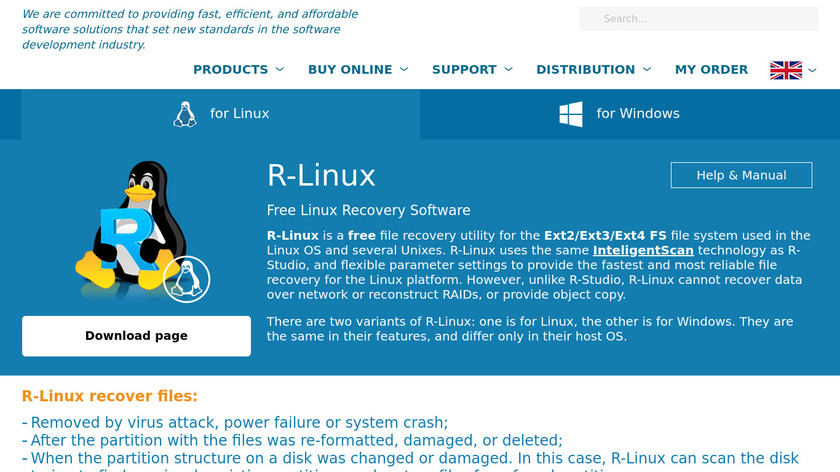
Task: Click the 'We are committed' tagline text
Action: pos(190,29)
